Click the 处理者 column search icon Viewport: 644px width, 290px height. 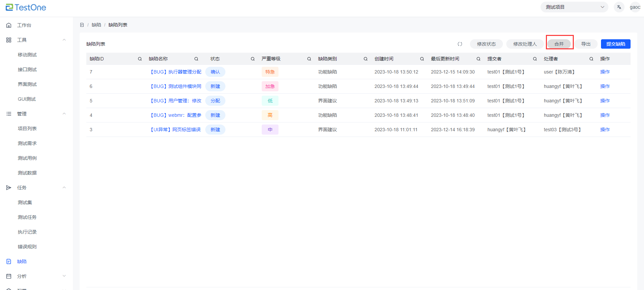coord(591,59)
